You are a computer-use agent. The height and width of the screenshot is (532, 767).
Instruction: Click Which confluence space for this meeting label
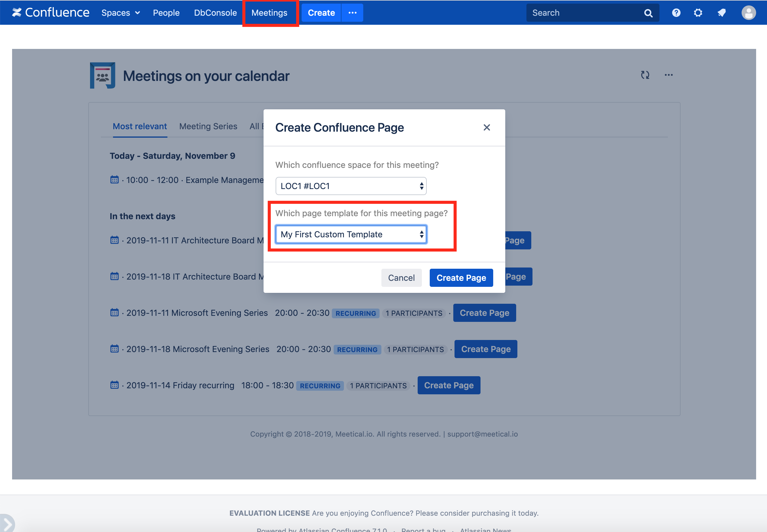[357, 165]
